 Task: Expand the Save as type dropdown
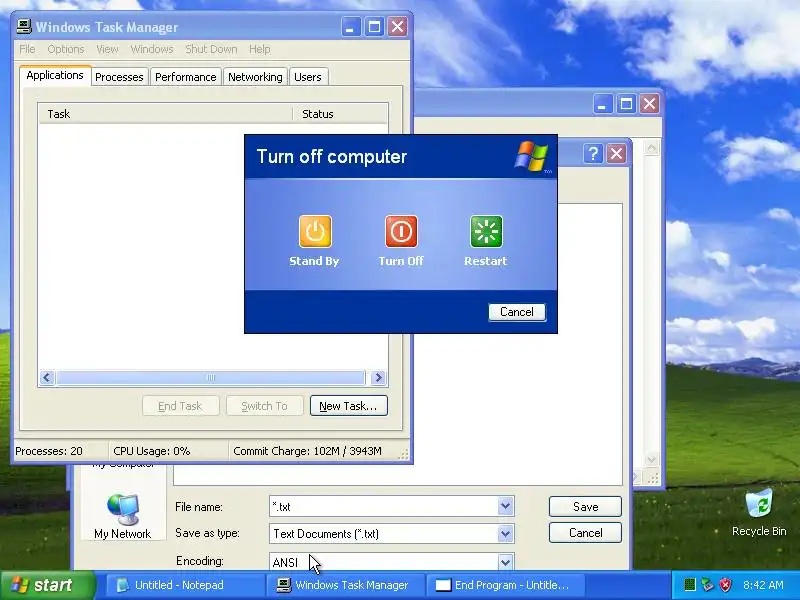point(505,534)
